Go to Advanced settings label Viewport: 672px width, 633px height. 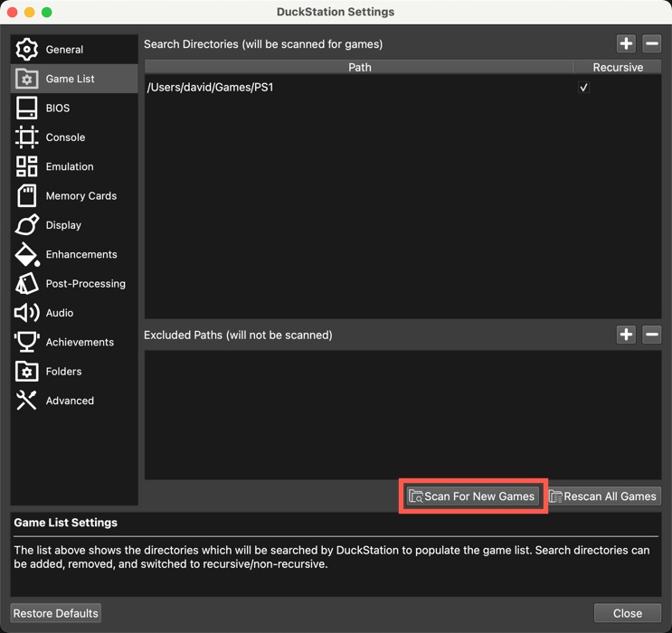[70, 401]
